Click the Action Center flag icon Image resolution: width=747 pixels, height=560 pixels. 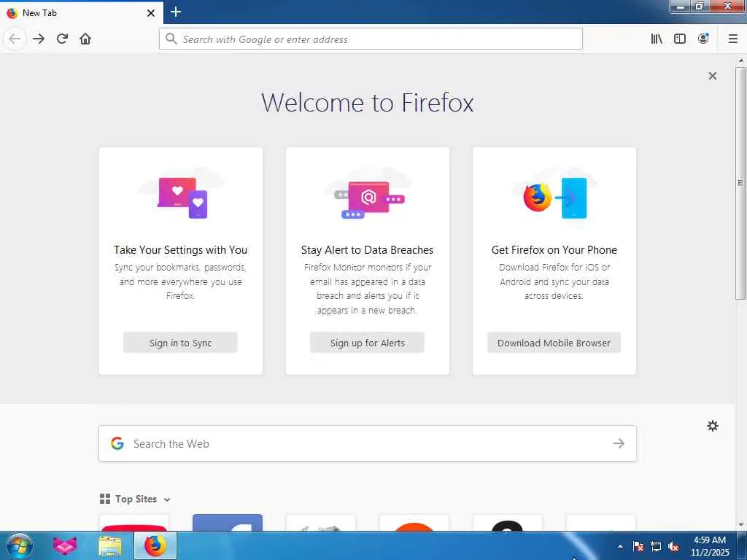638,546
